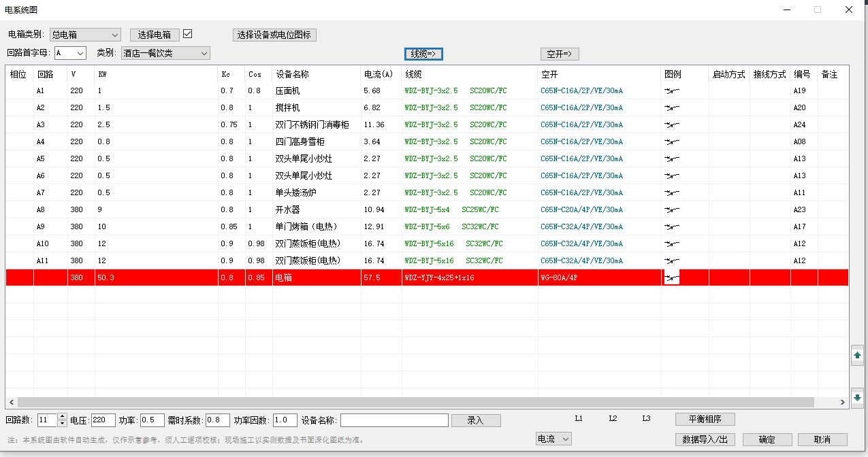Cancel with the 取消 button
868x457 pixels.
(822, 439)
